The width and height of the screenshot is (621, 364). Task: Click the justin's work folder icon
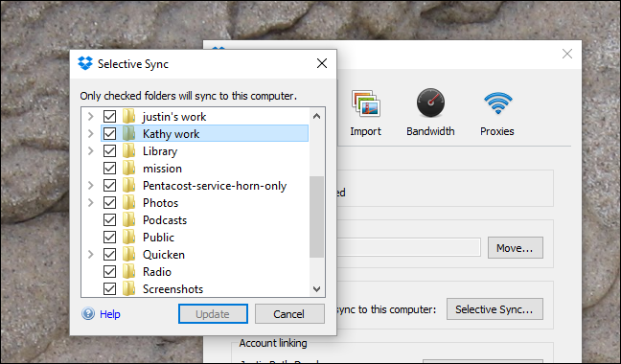[x=128, y=116]
